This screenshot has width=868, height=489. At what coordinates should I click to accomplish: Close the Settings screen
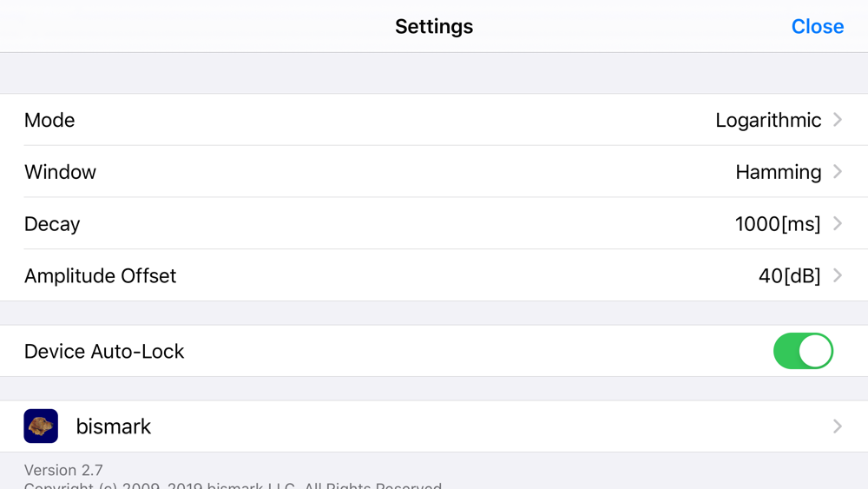click(817, 26)
